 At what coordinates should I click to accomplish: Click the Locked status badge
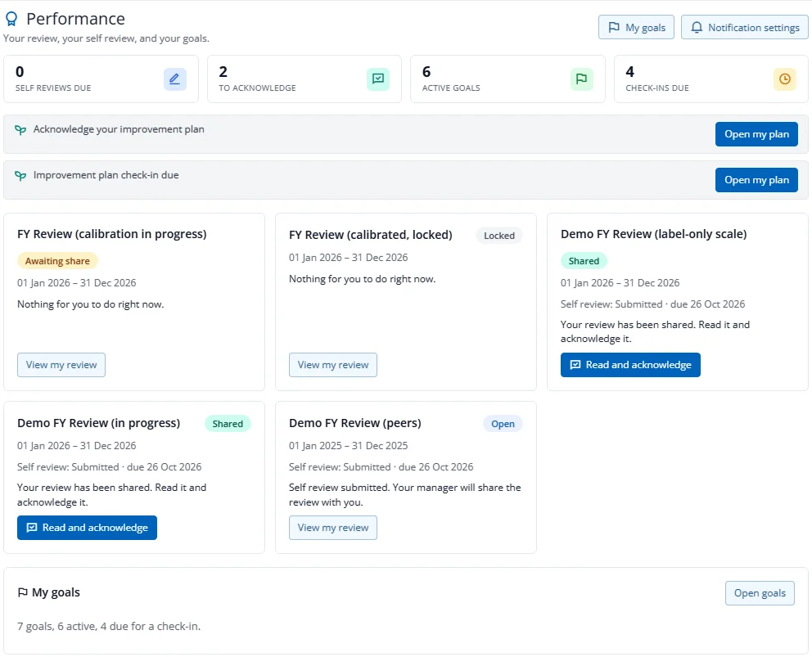(499, 236)
